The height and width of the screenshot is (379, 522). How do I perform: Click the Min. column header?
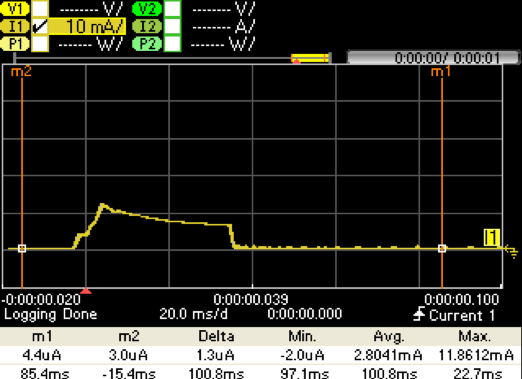(x=302, y=336)
